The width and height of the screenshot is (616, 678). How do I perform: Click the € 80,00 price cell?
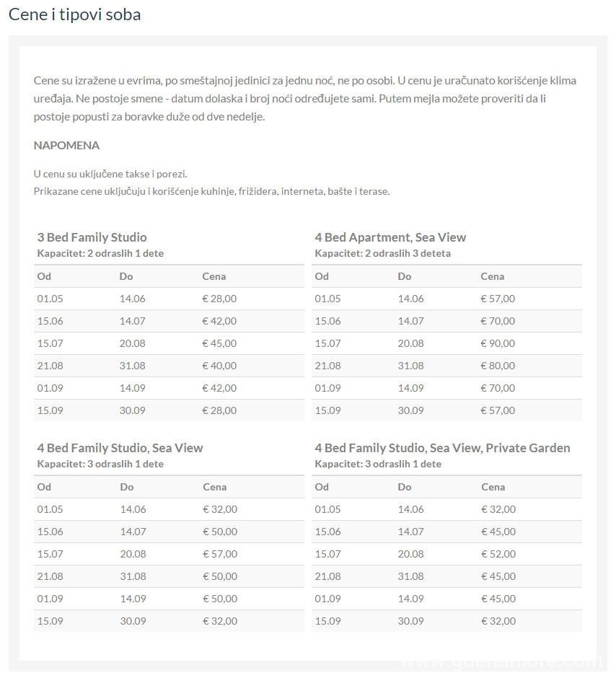tap(498, 366)
